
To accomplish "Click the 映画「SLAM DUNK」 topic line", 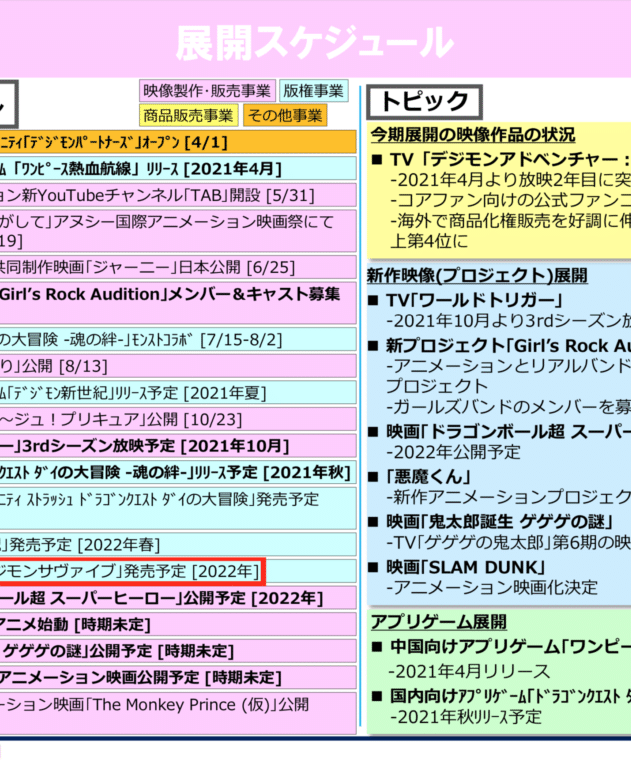I will (x=466, y=567).
